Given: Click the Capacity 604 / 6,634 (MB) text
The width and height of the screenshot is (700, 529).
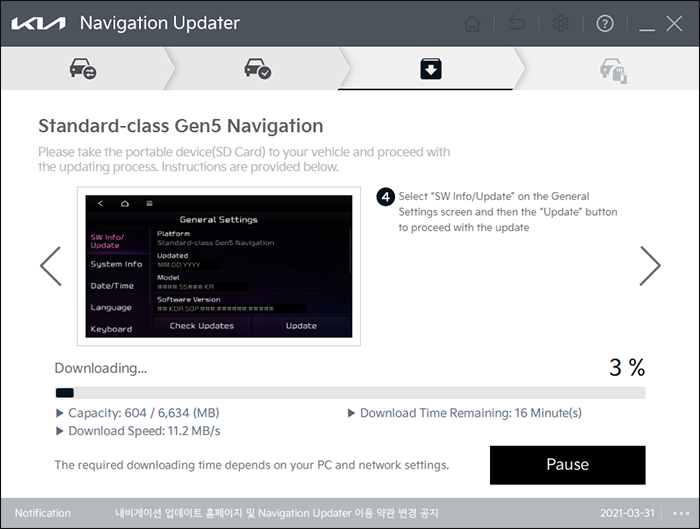Looking at the screenshot, I should point(144,413).
